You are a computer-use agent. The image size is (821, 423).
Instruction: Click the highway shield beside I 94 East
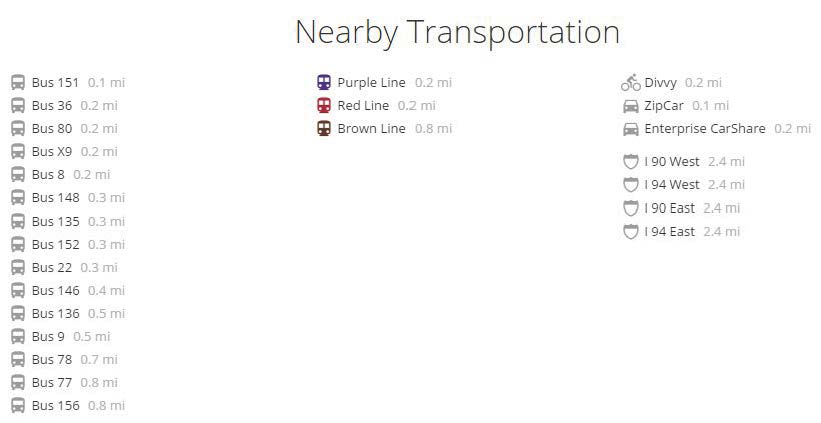630,231
